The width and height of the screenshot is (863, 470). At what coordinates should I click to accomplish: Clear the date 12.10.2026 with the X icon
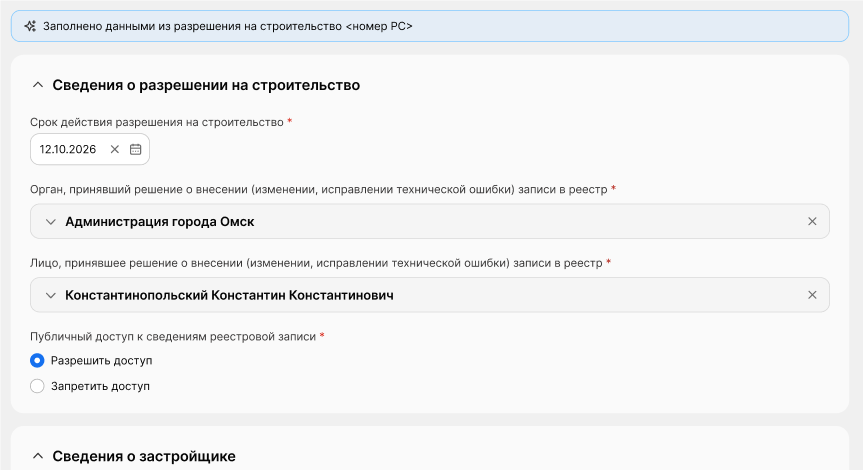114,149
